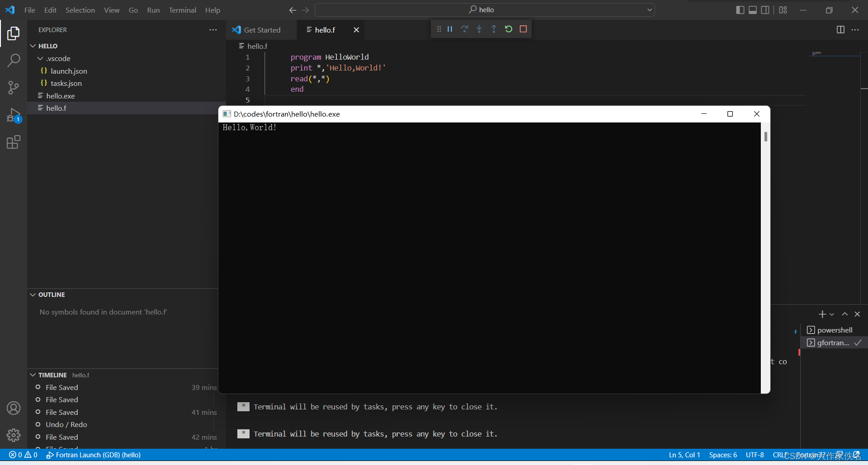The image size is (868, 465).
Task: Restart the debug session
Action: 509,29
